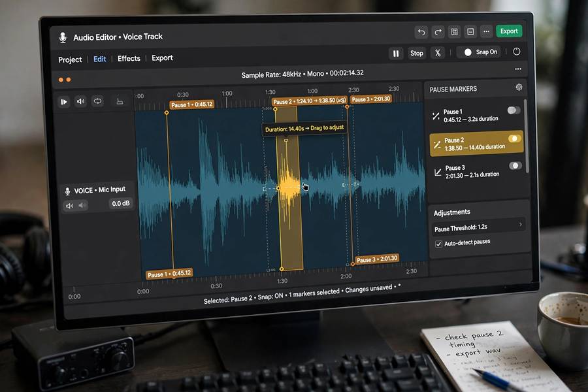The image size is (588, 392).
Task: Click the left speaker icon under VOICE track
Action: pos(70,206)
